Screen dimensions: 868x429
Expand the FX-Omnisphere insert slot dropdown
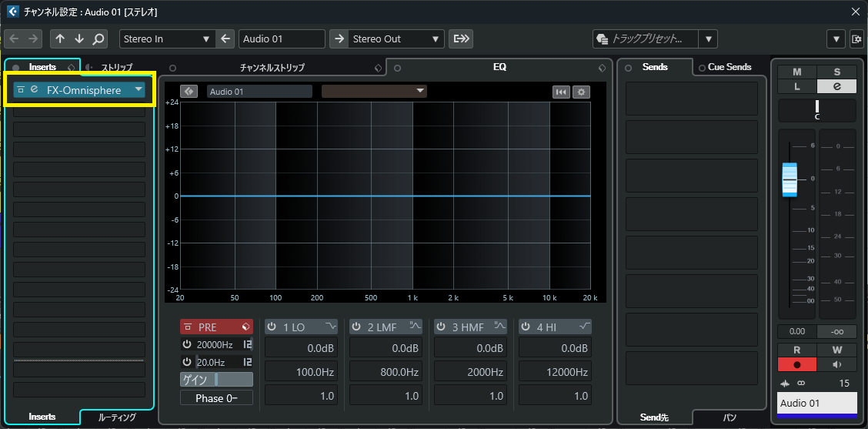(x=139, y=90)
